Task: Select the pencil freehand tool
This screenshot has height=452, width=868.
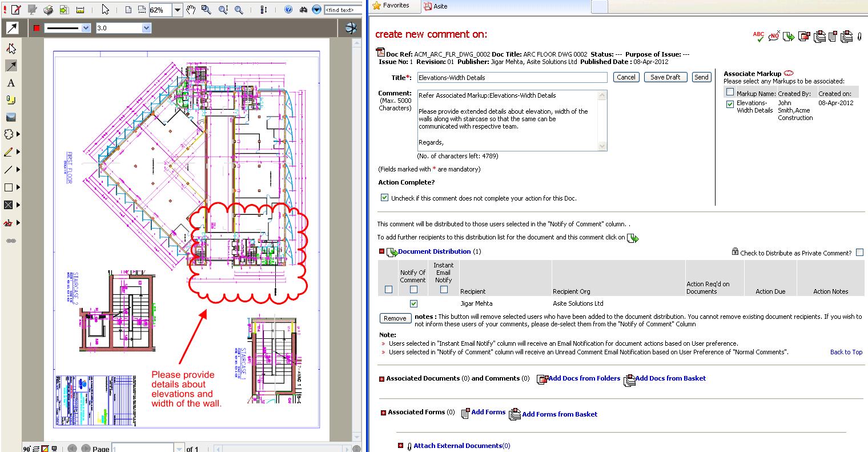Action: (x=9, y=152)
